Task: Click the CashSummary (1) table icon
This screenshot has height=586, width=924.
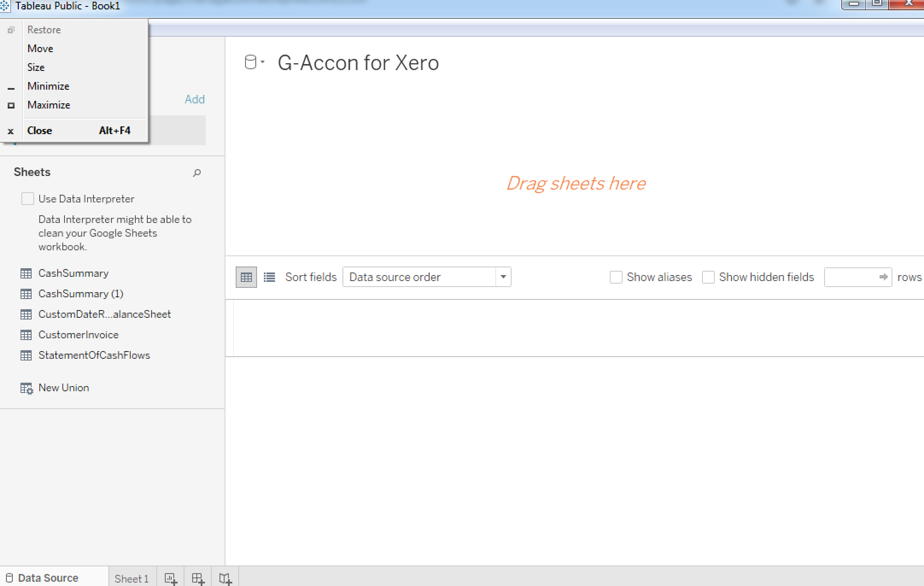Action: tap(26, 294)
